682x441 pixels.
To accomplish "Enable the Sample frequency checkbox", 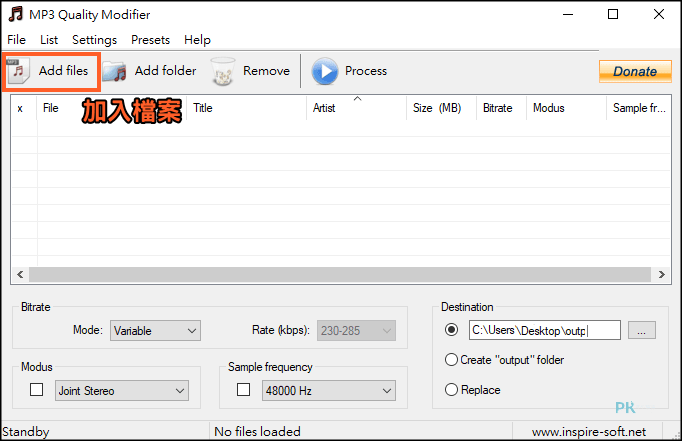I will (244, 390).
